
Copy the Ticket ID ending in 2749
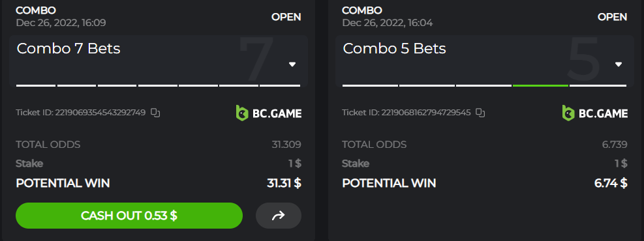155,112
